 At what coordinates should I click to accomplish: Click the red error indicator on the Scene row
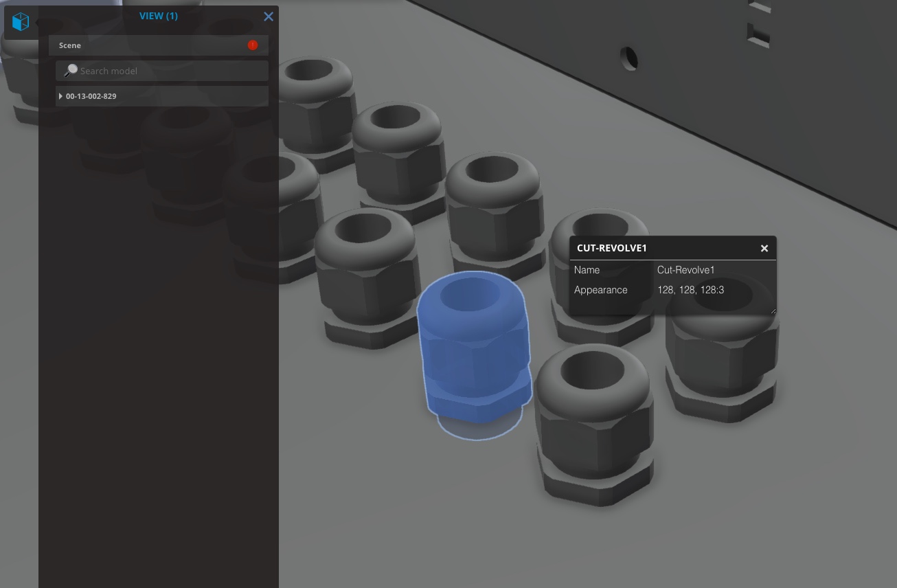coord(253,45)
